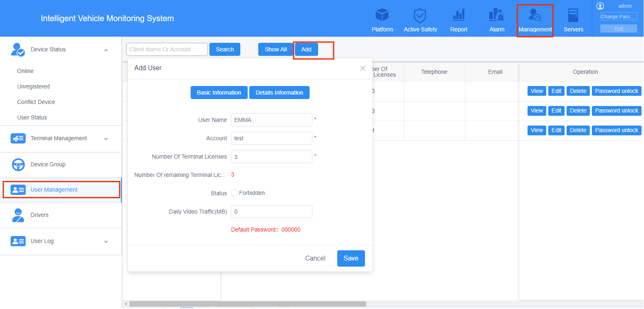The height and width of the screenshot is (309, 644).
Task: Open the Platform icon in top bar
Action: 382,15
